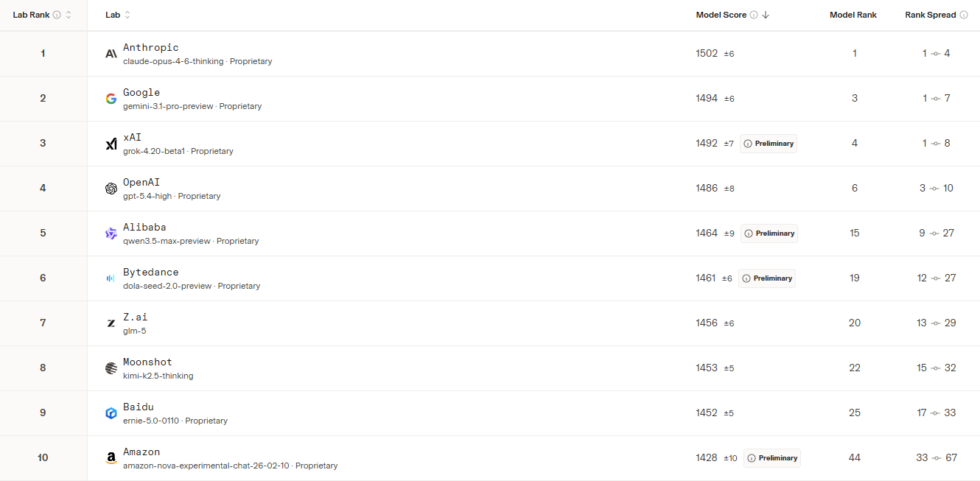Show the Rank Spread info icon
This screenshot has height=481, width=980.
pos(964,15)
